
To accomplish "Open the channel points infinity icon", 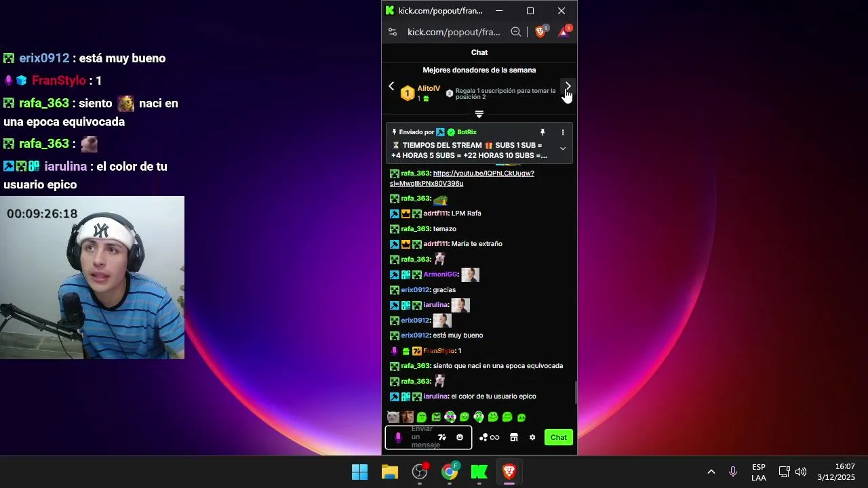I will pos(489,437).
